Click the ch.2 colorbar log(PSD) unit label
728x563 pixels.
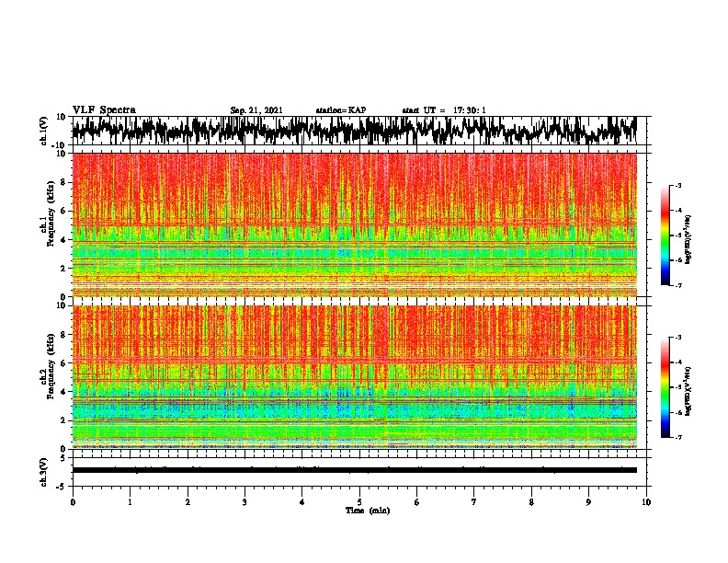[688, 392]
